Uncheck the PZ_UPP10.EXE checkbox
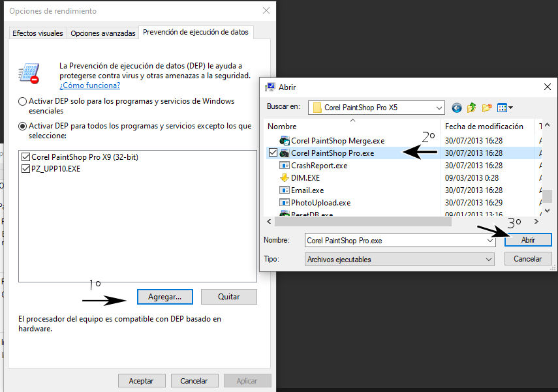The width and height of the screenshot is (558, 392). tap(25, 169)
